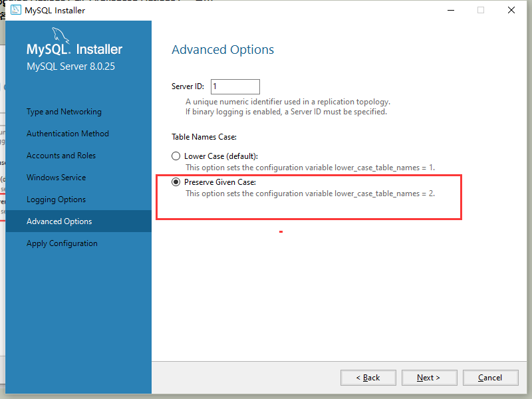Close the MySQL Installer window
Image resolution: width=532 pixels, height=399 pixels.
click(511, 10)
